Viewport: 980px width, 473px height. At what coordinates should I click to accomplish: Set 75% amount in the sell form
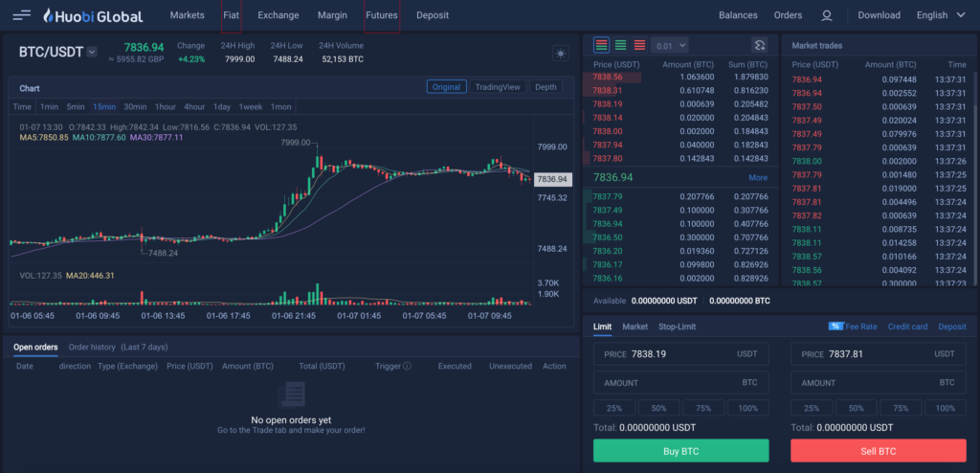tap(901, 408)
